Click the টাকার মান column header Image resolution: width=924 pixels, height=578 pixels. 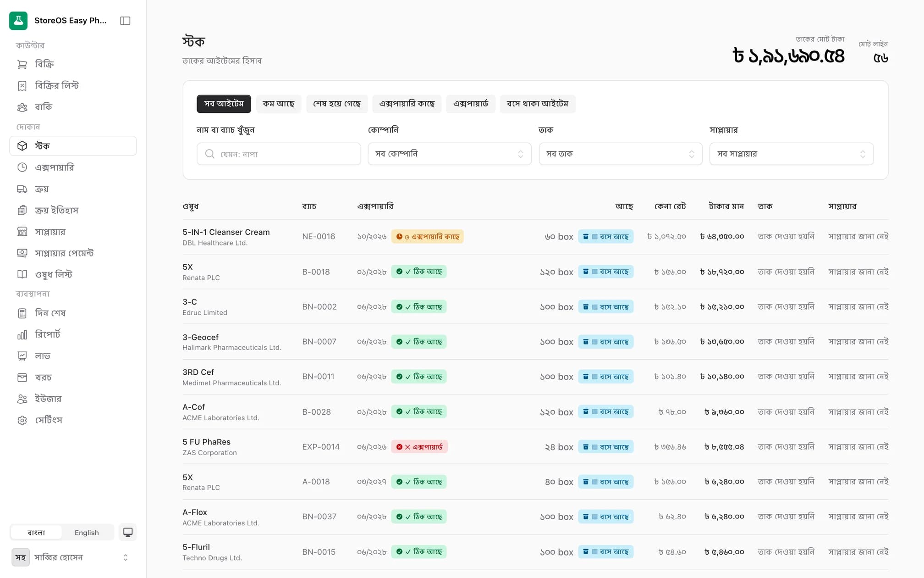[x=726, y=206]
